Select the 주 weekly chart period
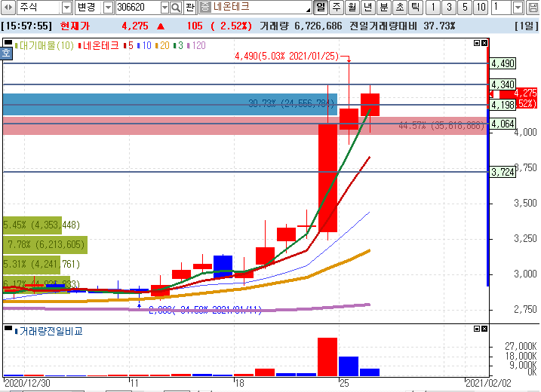The image size is (541, 392). point(337,8)
